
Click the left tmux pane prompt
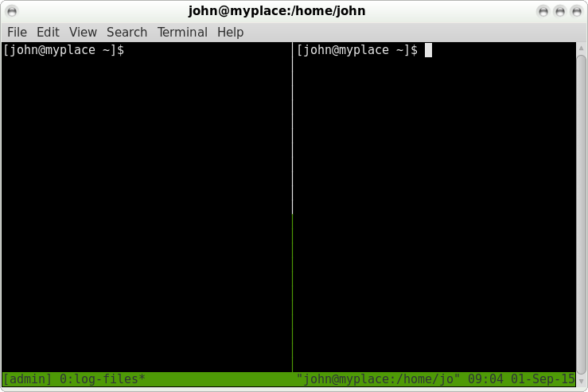tap(64, 50)
